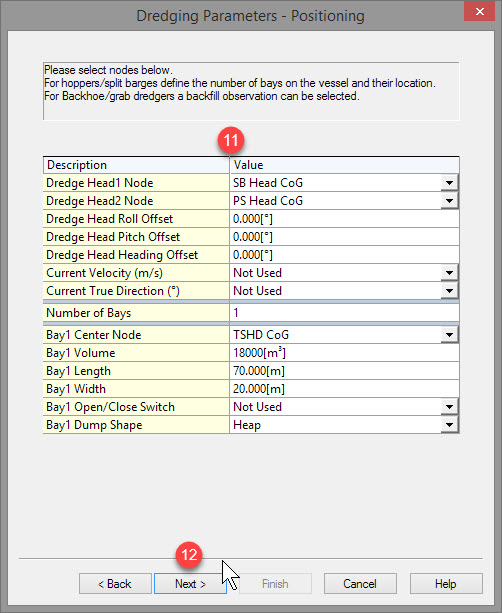Click the Next > button

190,584
